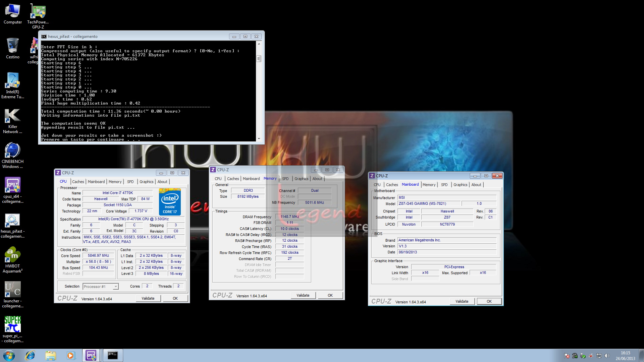Viewport: 644px width, 362px height.
Task: Open the Cestino recycle bin
Action: (13, 49)
